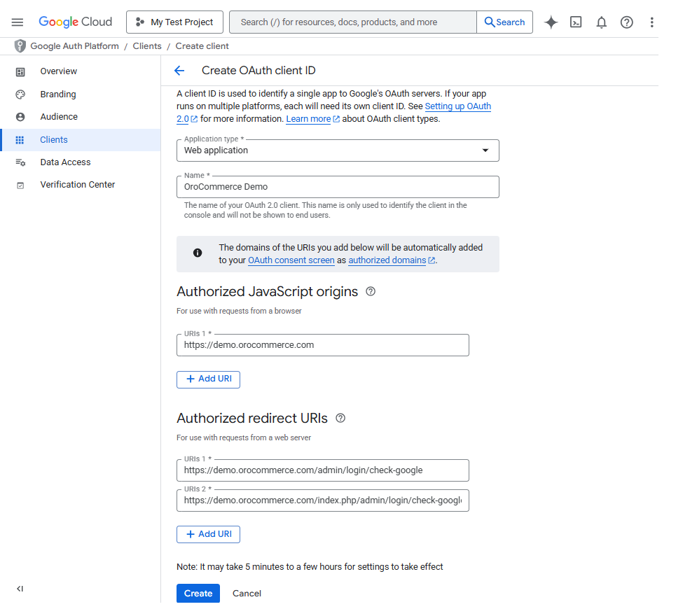Image resolution: width=697 pixels, height=616 pixels.
Task: Focus the resource search box
Action: tap(353, 22)
